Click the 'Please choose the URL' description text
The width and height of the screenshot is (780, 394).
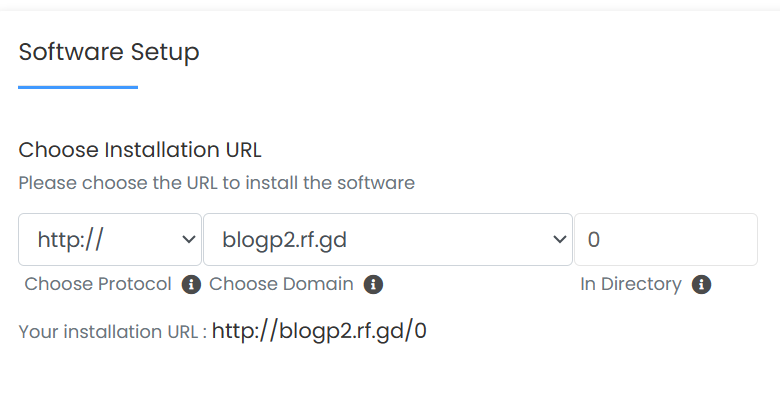(216, 183)
